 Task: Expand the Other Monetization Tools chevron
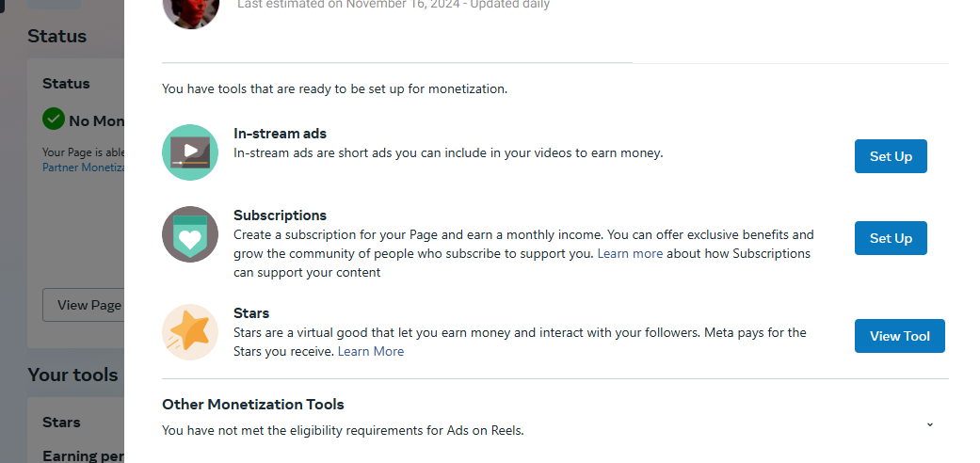click(x=929, y=424)
